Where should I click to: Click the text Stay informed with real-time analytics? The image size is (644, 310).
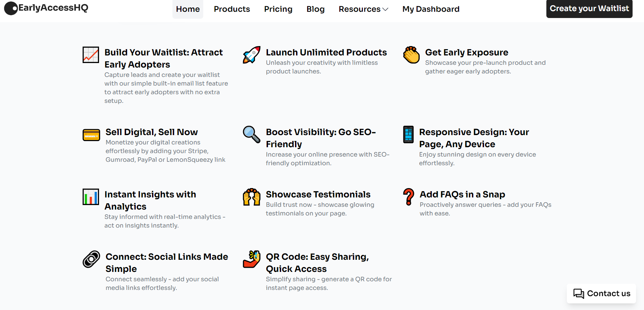coord(163,217)
